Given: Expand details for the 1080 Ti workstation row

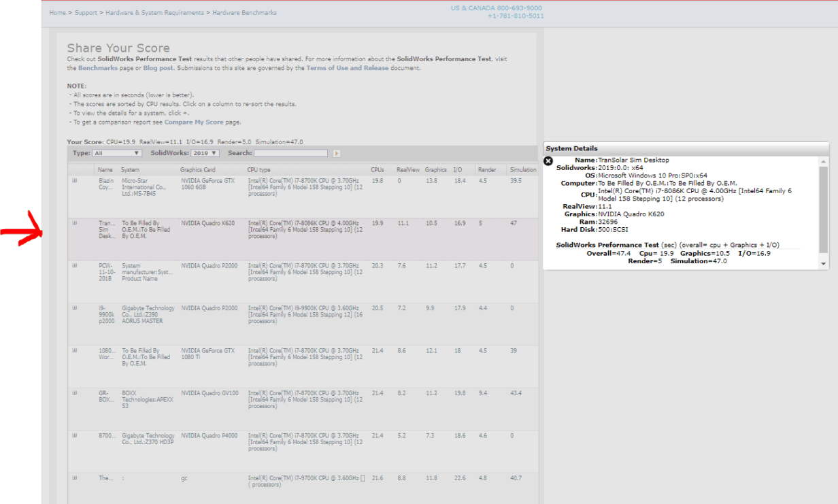Looking at the screenshot, I should pyautogui.click(x=75, y=351).
